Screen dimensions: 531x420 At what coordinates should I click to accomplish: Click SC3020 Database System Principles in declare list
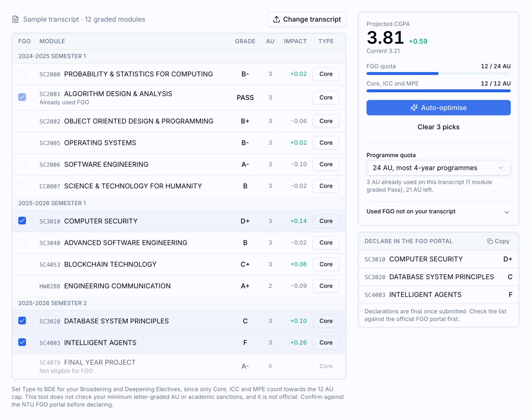click(438, 277)
